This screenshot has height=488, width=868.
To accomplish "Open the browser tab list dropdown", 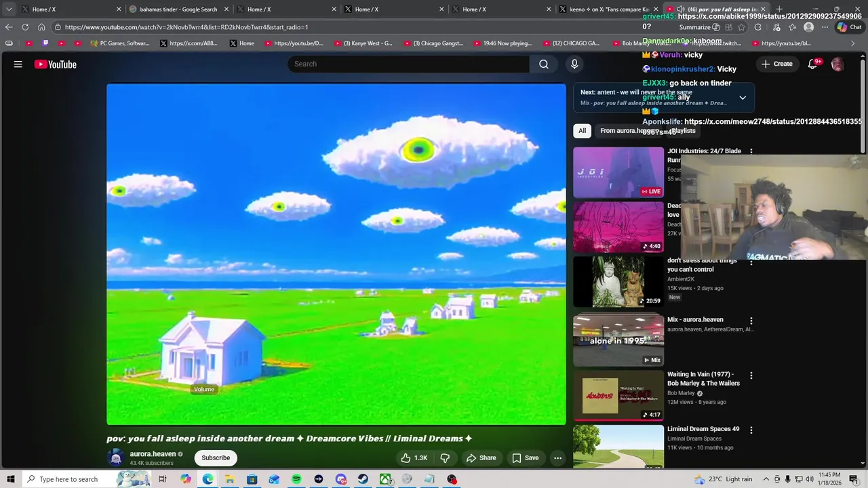I will (8, 9).
